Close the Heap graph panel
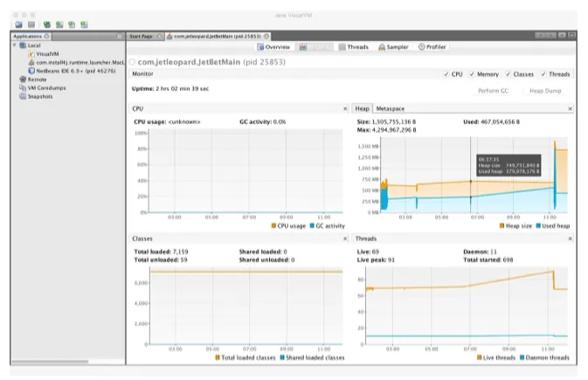588x380 pixels. (x=570, y=109)
